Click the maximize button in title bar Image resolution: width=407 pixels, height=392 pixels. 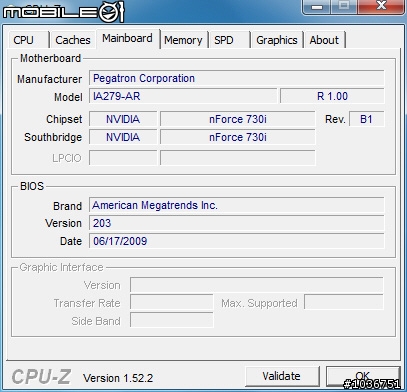coord(344,6)
